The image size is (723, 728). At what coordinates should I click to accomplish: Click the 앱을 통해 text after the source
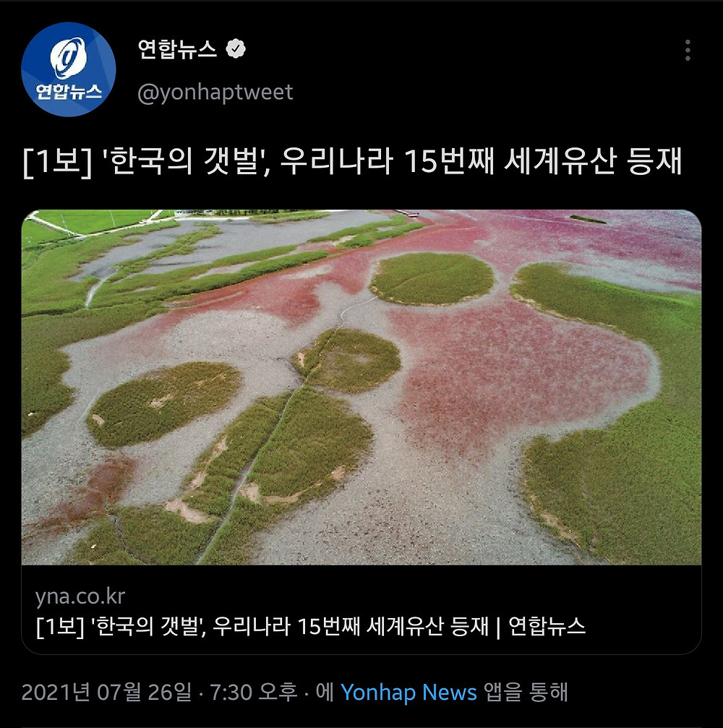coord(526,693)
